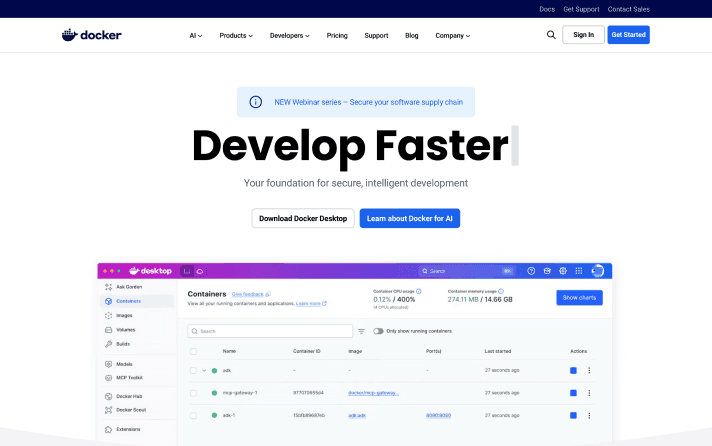Click the Last started column header
The height and width of the screenshot is (446, 712).
click(x=498, y=351)
